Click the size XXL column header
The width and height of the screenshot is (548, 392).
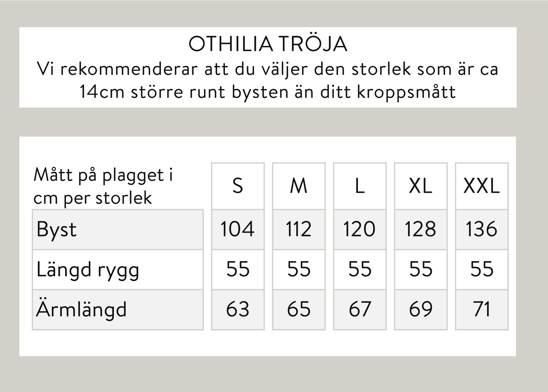pos(482,186)
